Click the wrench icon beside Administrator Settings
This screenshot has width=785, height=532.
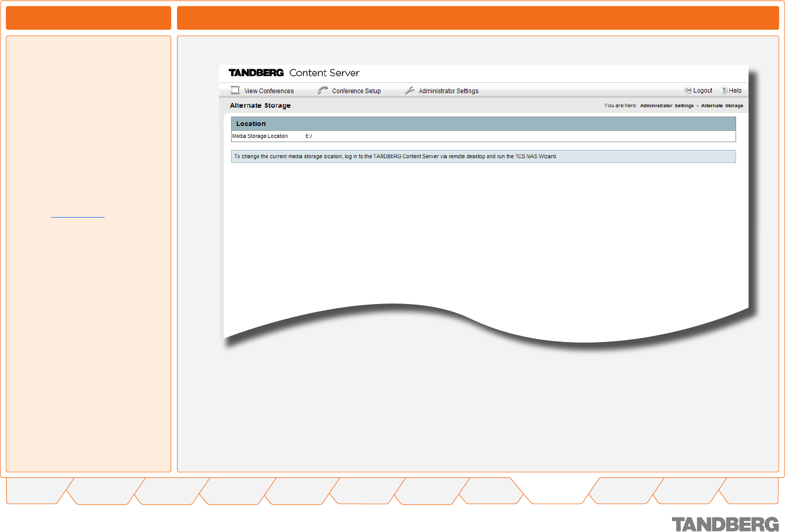tap(410, 90)
